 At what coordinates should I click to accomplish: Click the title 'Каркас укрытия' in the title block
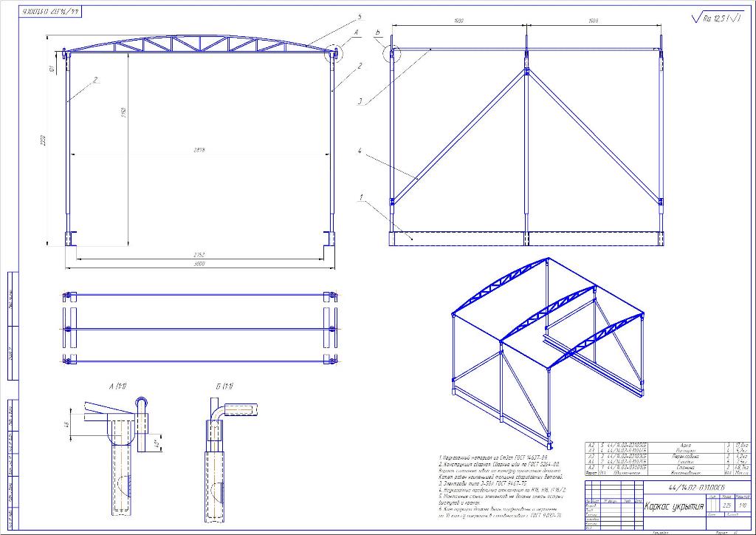coord(673,506)
